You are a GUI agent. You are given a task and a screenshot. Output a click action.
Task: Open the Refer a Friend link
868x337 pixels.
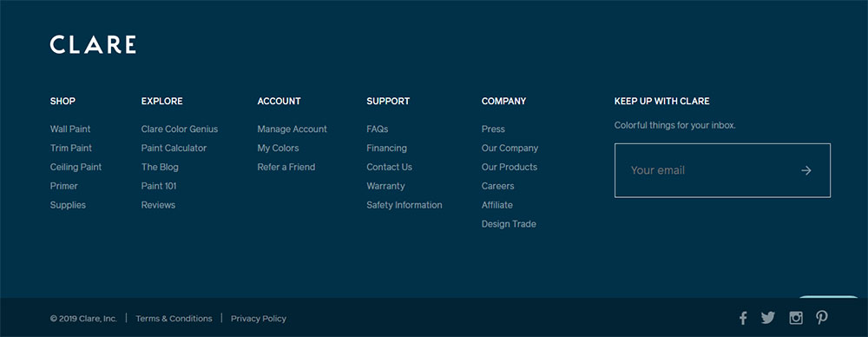pos(286,167)
